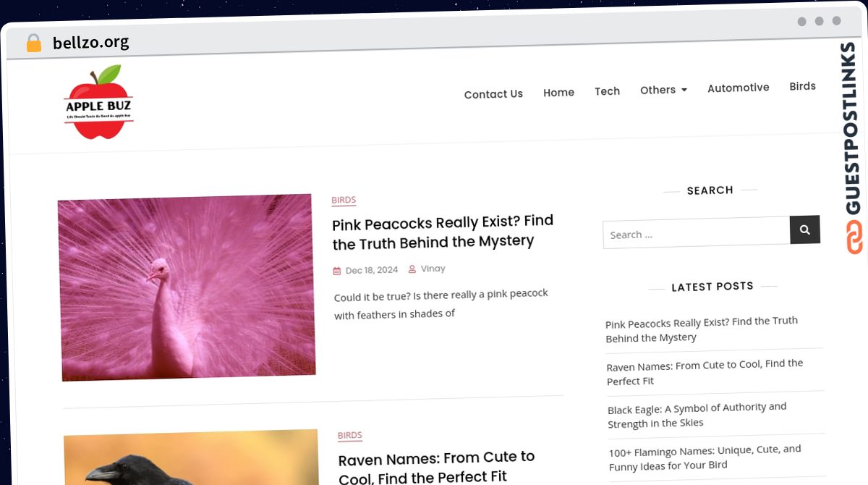Open the Birds menu item

[802, 86]
